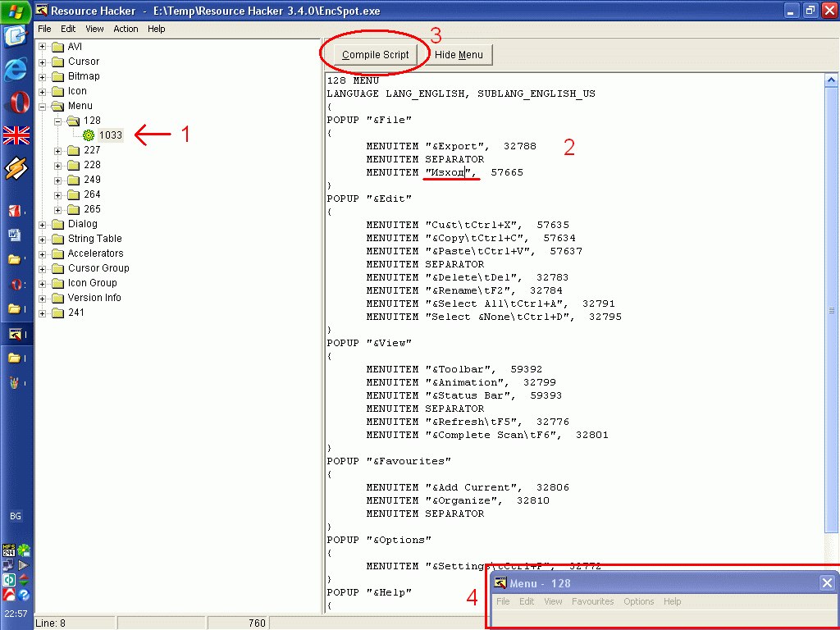The image size is (840, 630).
Task: Switch to the Adobe PDF taskbar button
Action: [x=15, y=210]
